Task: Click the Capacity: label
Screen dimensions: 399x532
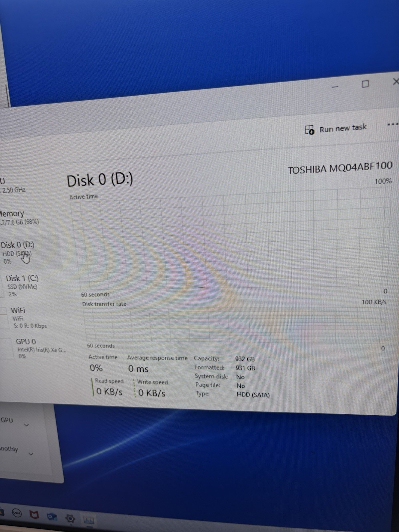Action: coord(206,358)
